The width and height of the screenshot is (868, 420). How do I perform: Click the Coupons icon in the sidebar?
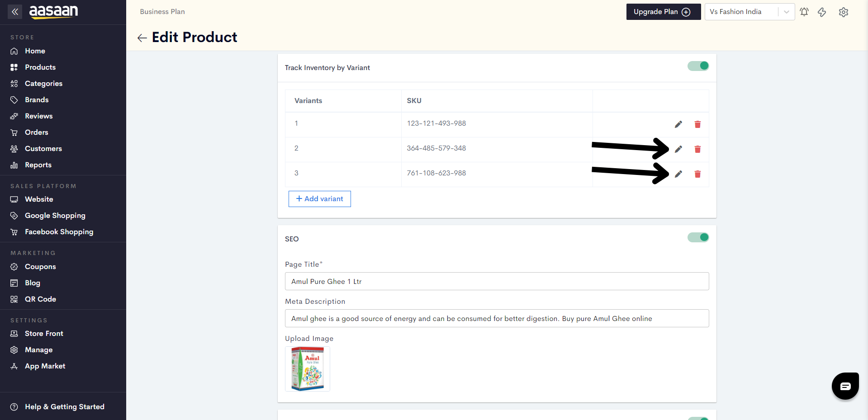pyautogui.click(x=14, y=267)
